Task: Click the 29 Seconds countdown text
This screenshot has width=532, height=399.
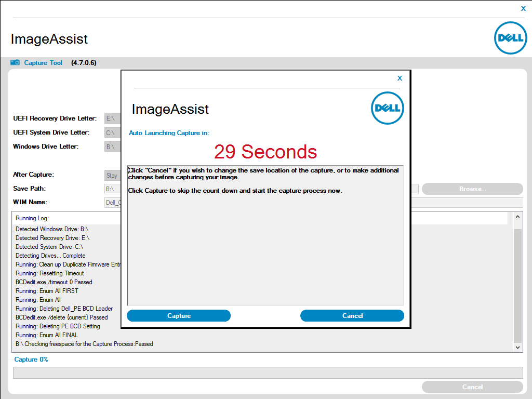Action: point(265,152)
